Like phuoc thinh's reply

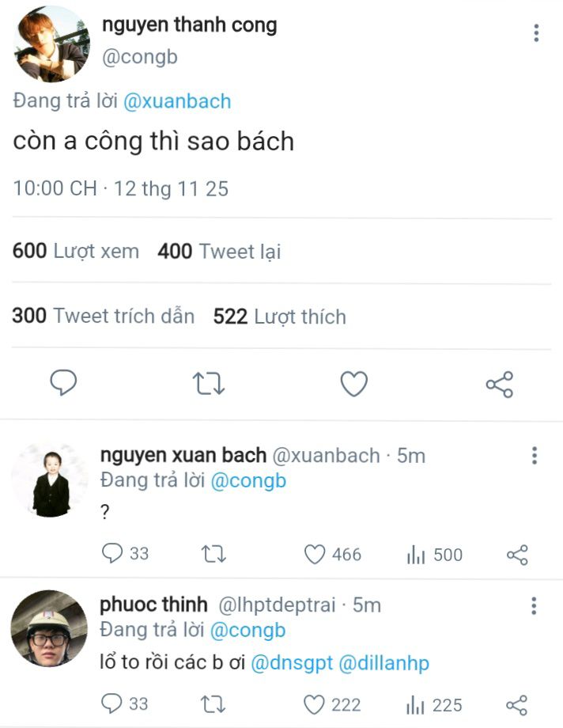coord(316,704)
